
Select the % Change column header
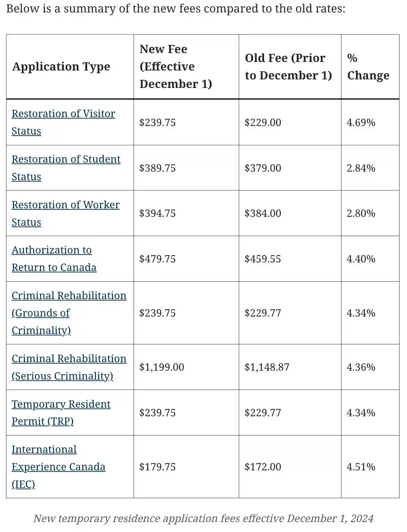pyautogui.click(x=368, y=67)
